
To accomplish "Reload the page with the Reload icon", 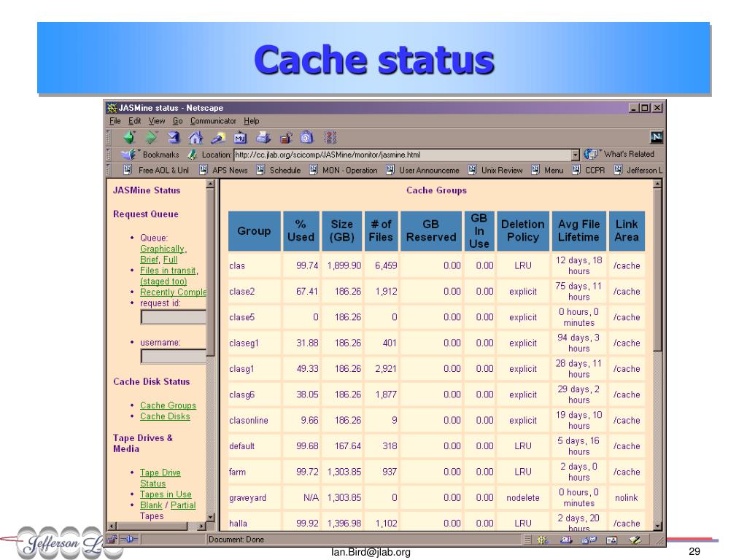I will [x=174, y=138].
